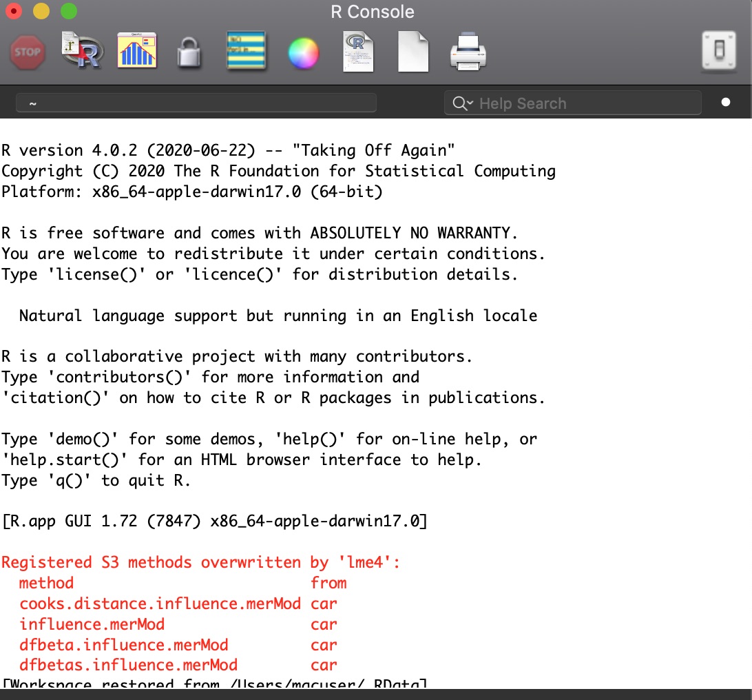Click the Help Search field
Image resolution: width=752 pixels, height=700 pixels.
coord(573,103)
